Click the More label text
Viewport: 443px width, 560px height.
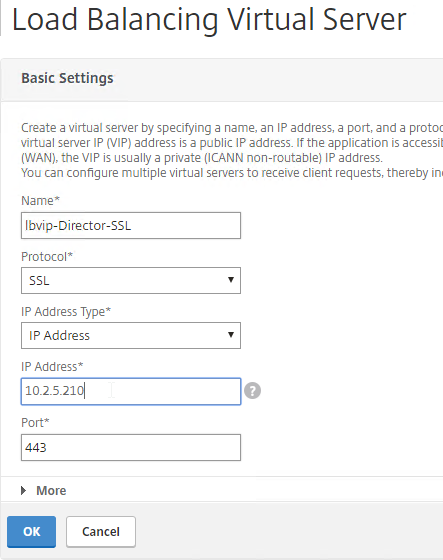point(51,490)
